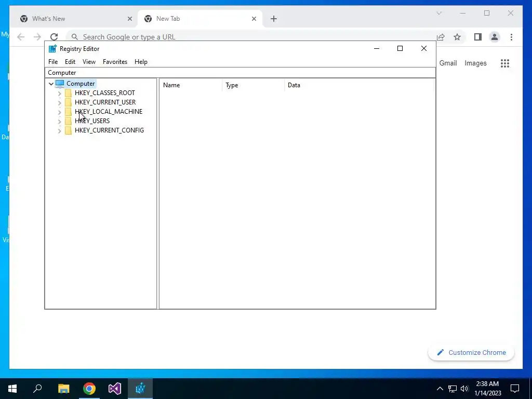Click the Data column header
The image size is (532, 399).
[x=360, y=85]
